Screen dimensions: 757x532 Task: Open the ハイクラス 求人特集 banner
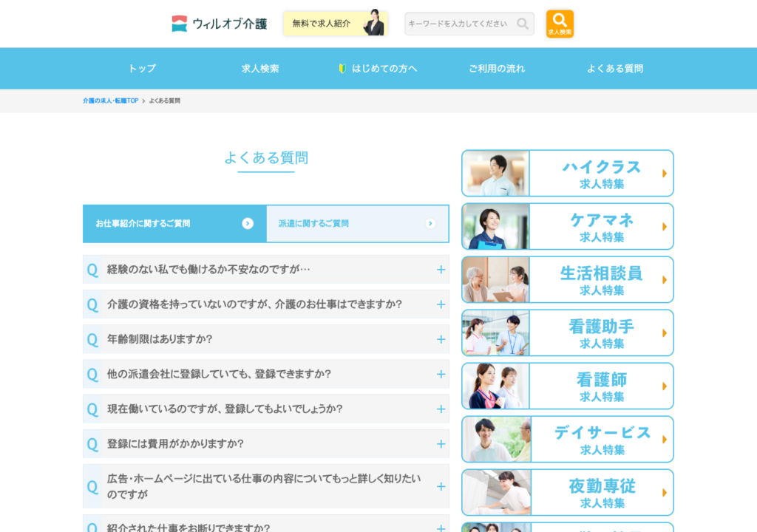[x=568, y=174]
